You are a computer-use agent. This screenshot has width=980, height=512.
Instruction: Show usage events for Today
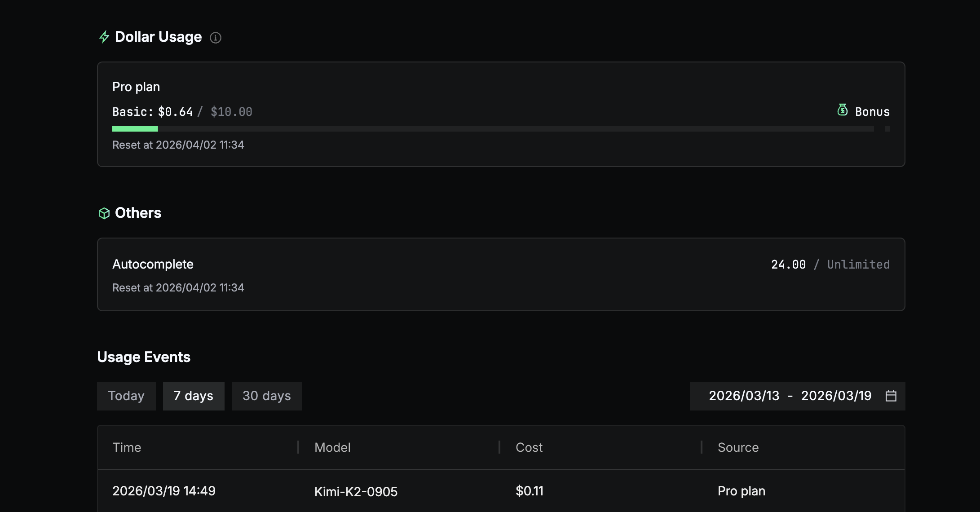[x=126, y=396]
